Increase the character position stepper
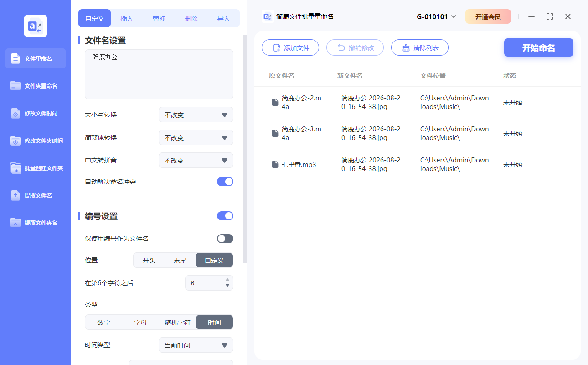The width and height of the screenshot is (588, 365). click(227, 279)
